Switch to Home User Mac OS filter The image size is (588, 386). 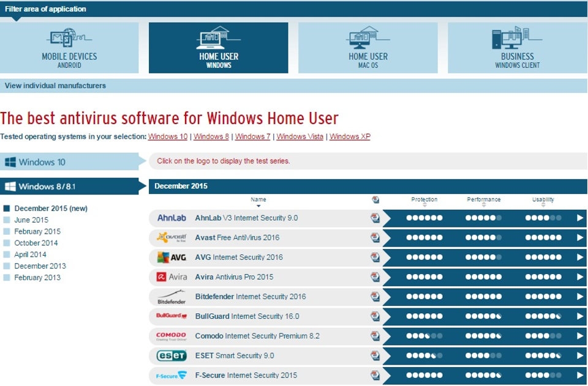[x=368, y=48]
